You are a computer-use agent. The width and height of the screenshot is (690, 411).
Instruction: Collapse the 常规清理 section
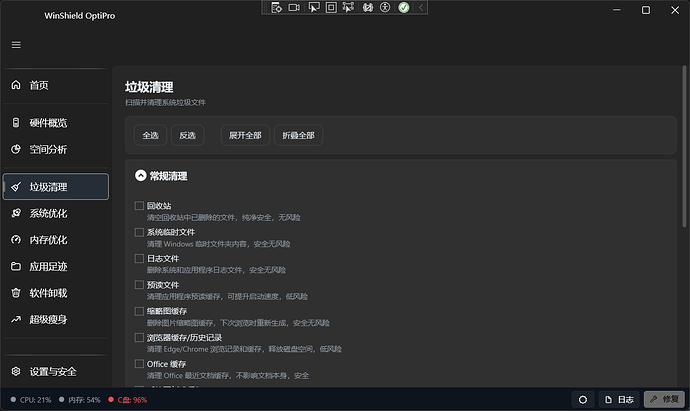click(x=140, y=176)
